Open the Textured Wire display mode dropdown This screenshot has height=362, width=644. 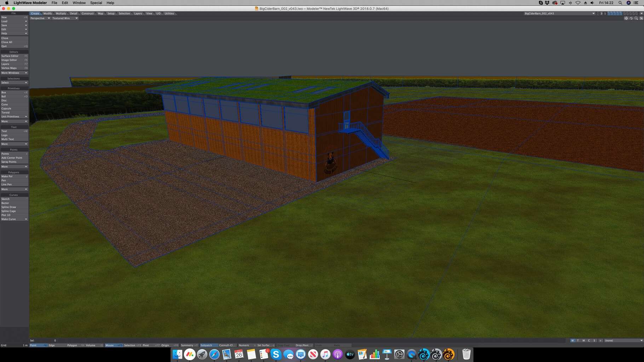click(x=65, y=18)
